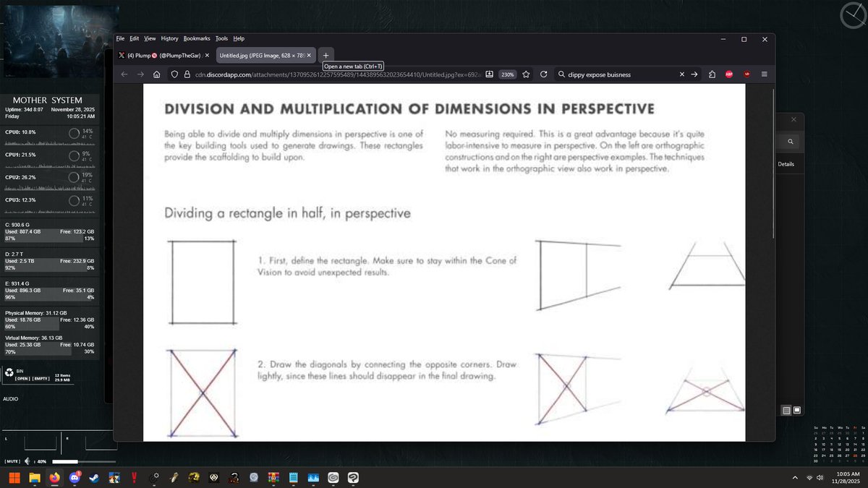
Task: Open the History menu
Action: [x=169, y=38]
